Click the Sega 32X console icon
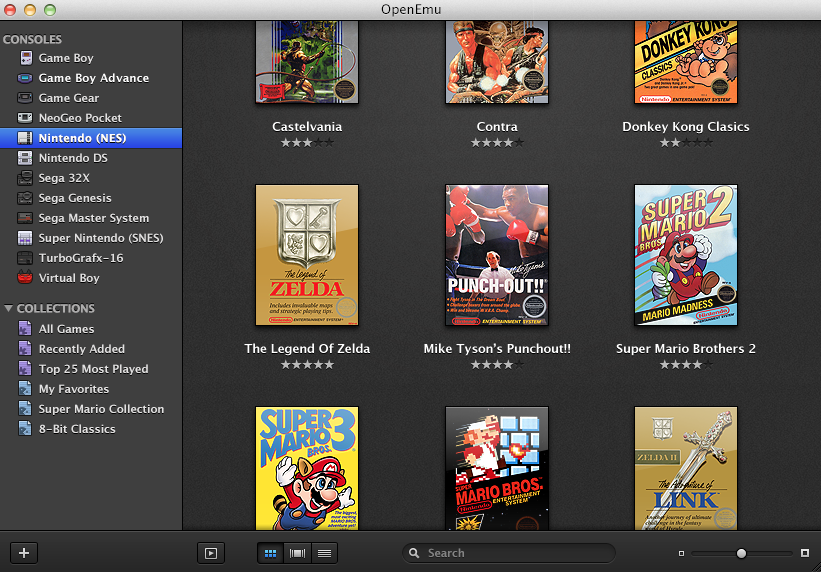Image resolution: width=821 pixels, height=572 pixels. (x=25, y=178)
